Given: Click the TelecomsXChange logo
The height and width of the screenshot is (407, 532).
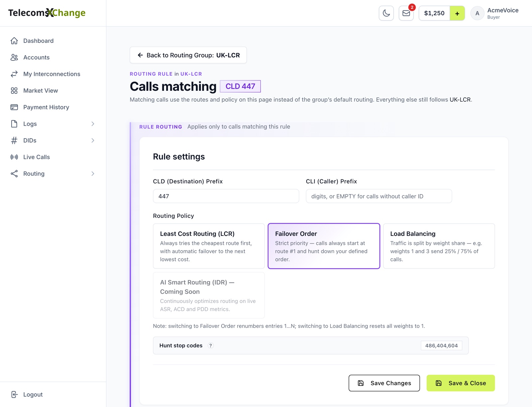Looking at the screenshot, I should coord(47,13).
